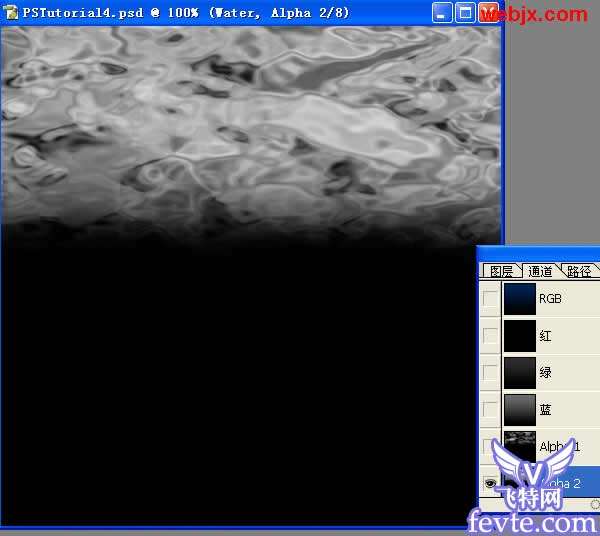Select the 红 channel thumbnail
600x536 pixels.
(520, 336)
